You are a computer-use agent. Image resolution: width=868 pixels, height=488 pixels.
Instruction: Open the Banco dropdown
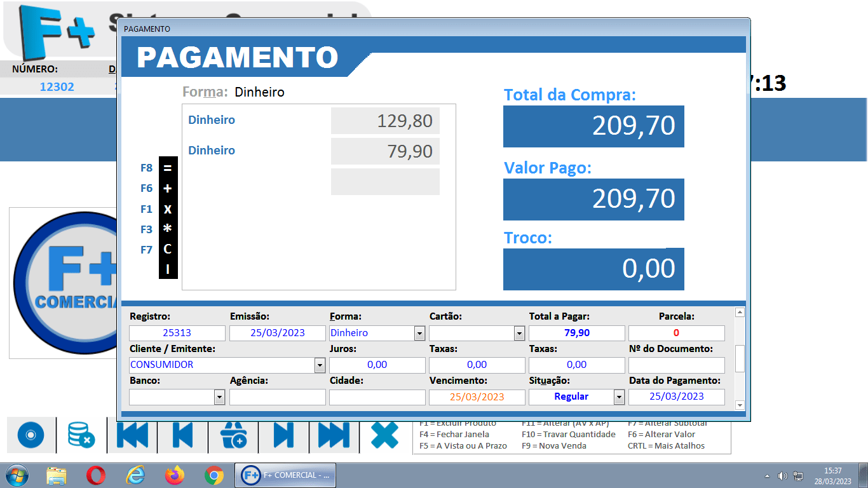pyautogui.click(x=219, y=397)
